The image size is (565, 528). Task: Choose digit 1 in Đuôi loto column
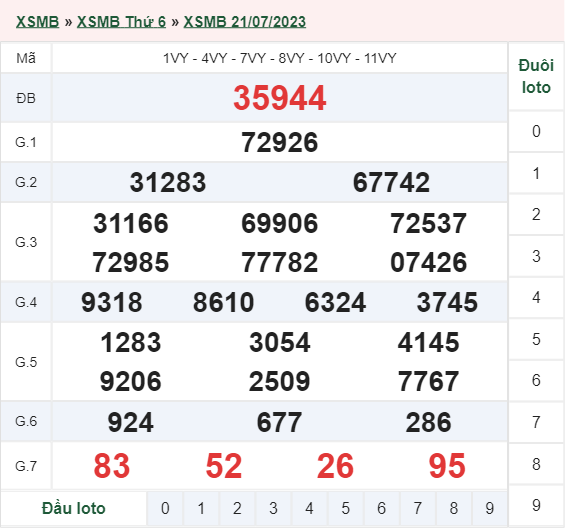(x=536, y=173)
